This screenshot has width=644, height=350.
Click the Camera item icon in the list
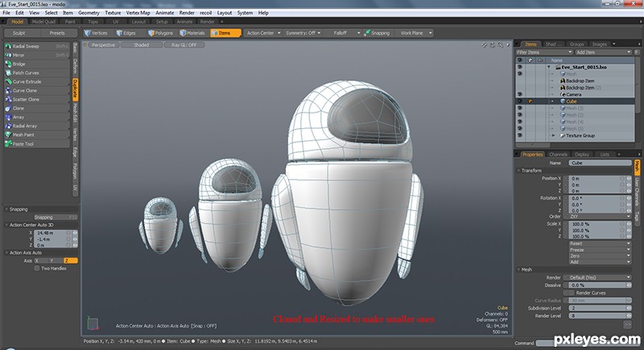563,94
